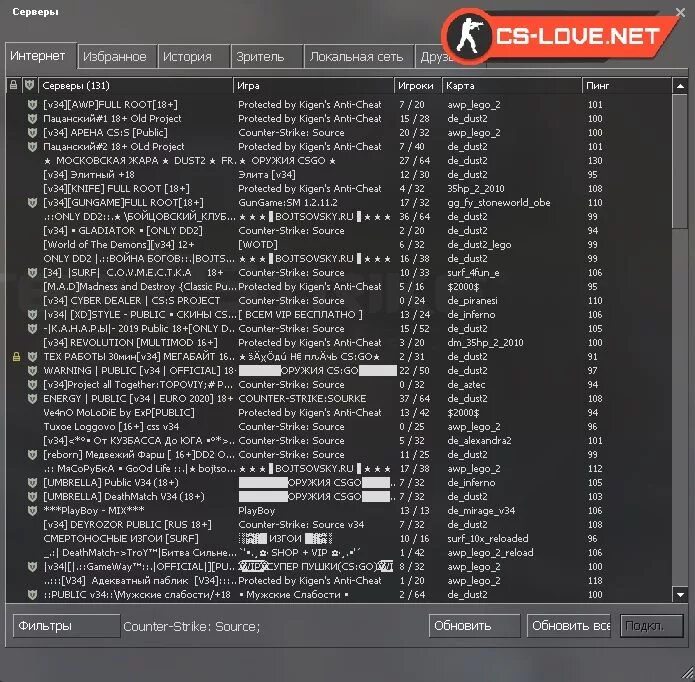Open the Избранное tab

pos(117,57)
